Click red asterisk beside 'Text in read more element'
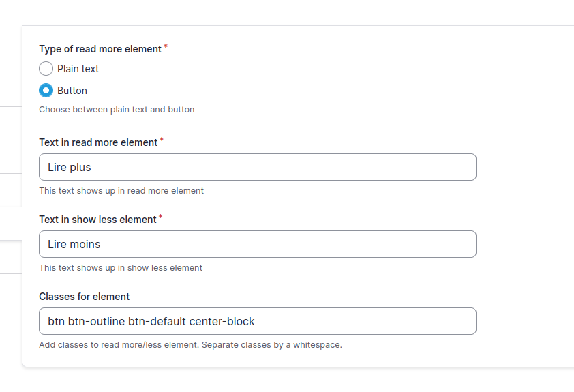This screenshot has height=392, width=574. point(162,140)
